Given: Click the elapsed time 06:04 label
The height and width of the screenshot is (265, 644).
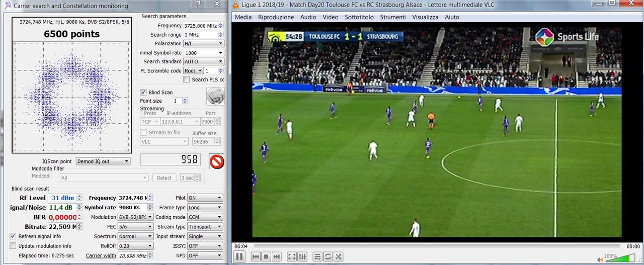Looking at the screenshot, I should pyautogui.click(x=241, y=246).
